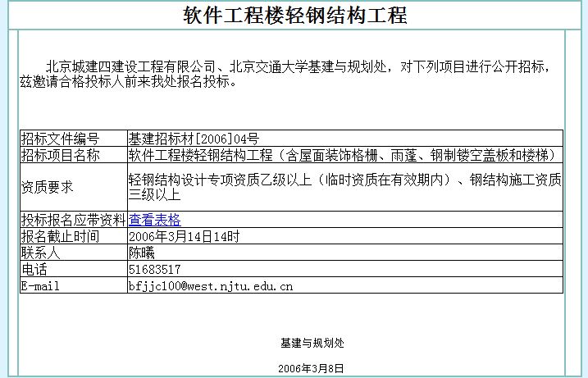Open the 查看表格 link

(154, 220)
